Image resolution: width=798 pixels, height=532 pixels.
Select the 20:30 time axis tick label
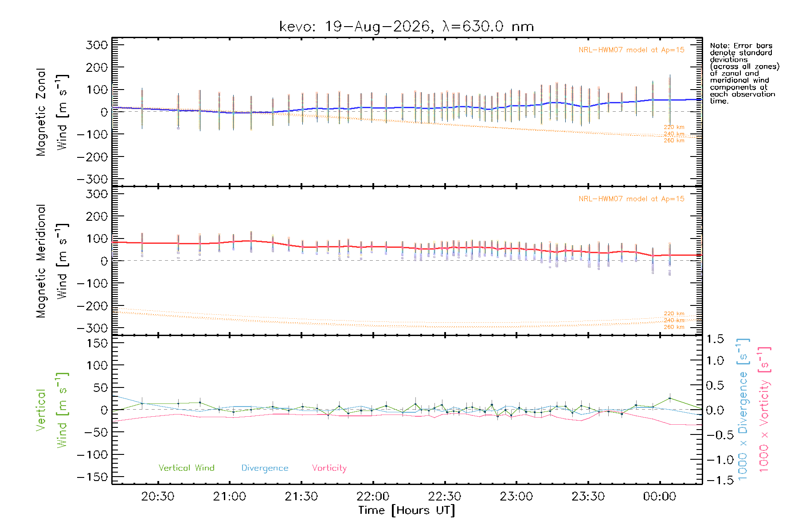tap(157, 496)
